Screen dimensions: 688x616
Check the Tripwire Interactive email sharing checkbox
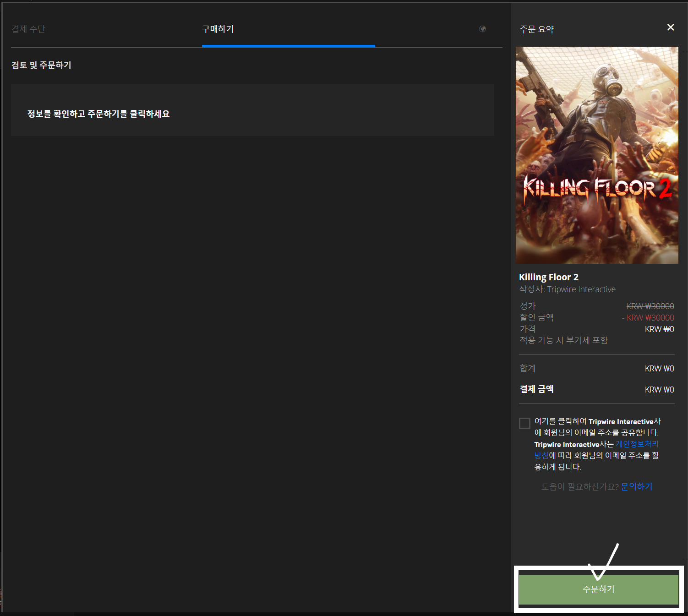524,423
